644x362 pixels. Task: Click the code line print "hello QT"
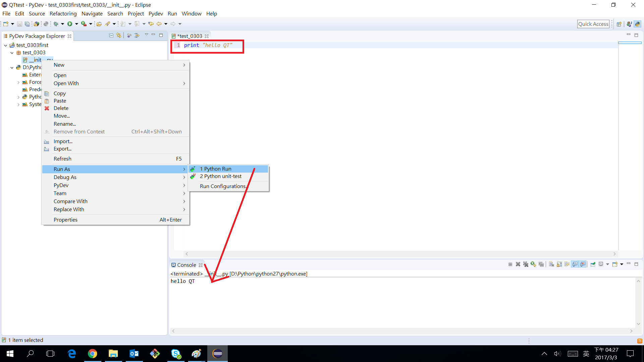(208, 45)
